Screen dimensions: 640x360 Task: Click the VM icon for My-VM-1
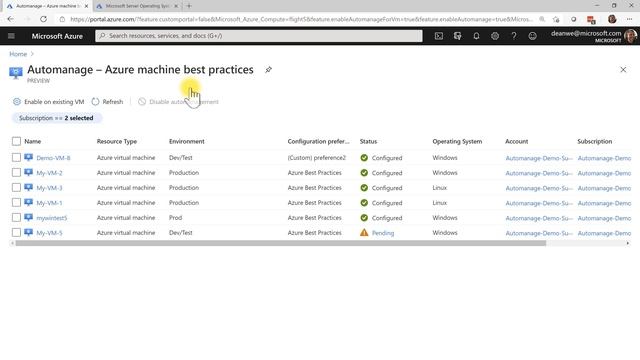28,202
